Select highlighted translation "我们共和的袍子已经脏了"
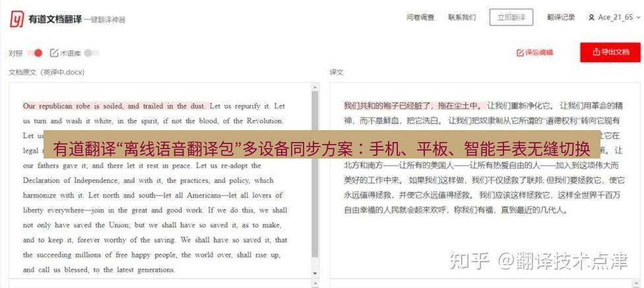The height and width of the screenshot is (288, 644). point(414,106)
